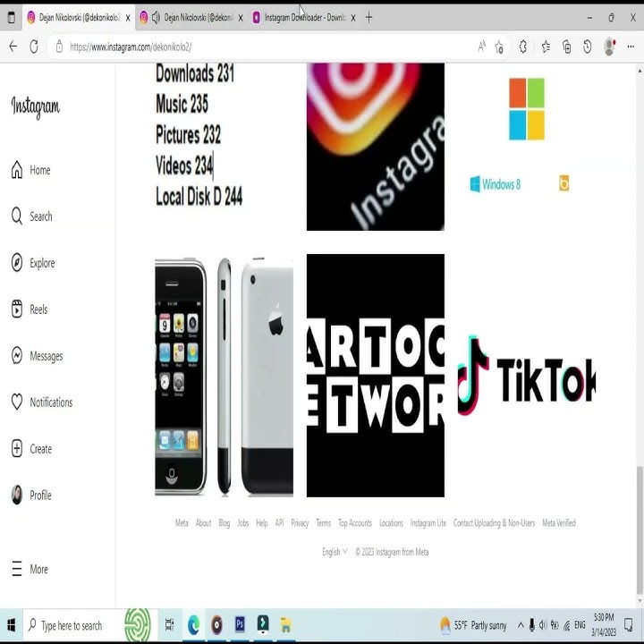The image size is (644, 644).
Task: Click the page vertical scrollbar thumb
Action: click(640, 530)
